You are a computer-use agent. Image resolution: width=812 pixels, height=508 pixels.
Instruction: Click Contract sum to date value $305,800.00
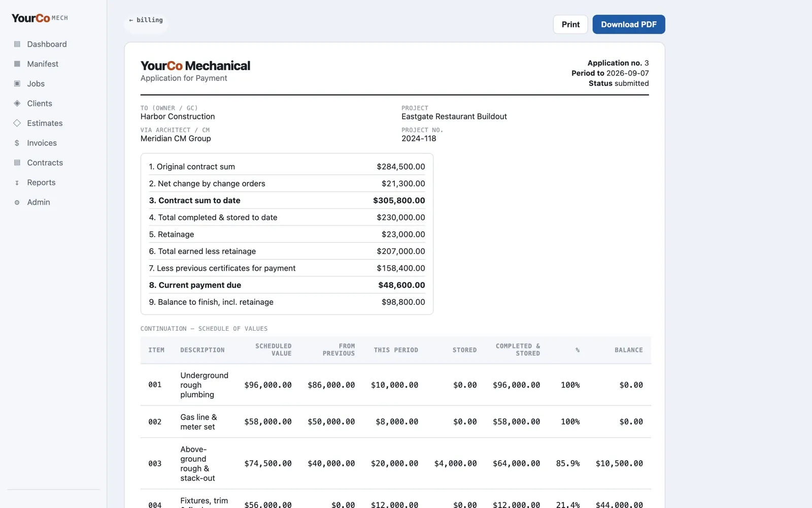point(399,201)
